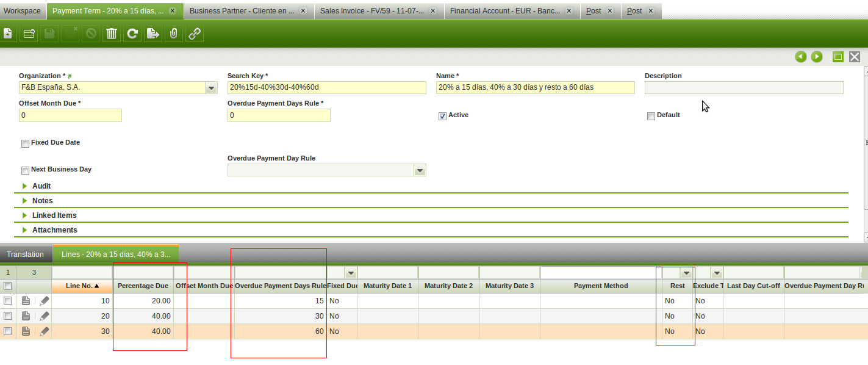The image size is (868, 365).
Task: Tick the checkbox for line 10
Action: [x=7, y=301]
